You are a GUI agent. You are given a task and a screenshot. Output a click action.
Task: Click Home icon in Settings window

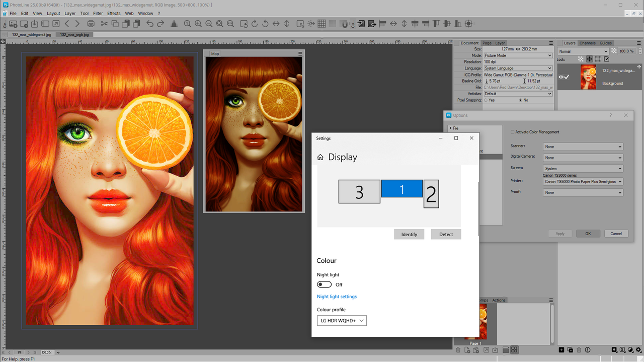point(320,157)
